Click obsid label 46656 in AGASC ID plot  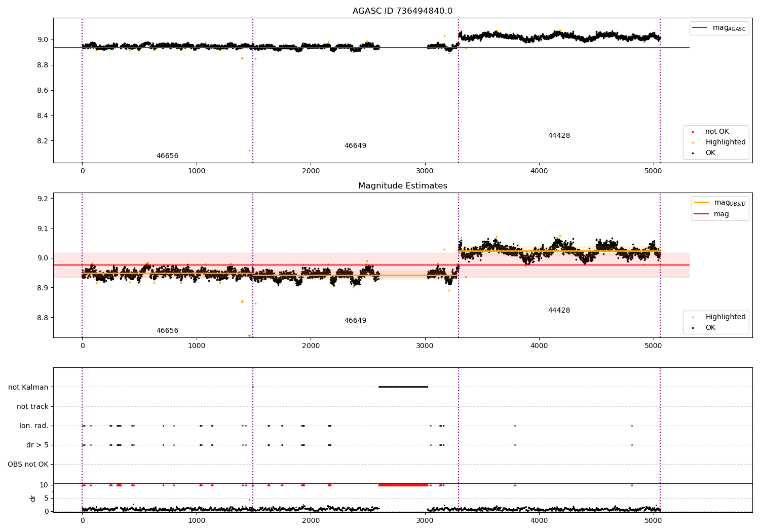click(x=167, y=156)
